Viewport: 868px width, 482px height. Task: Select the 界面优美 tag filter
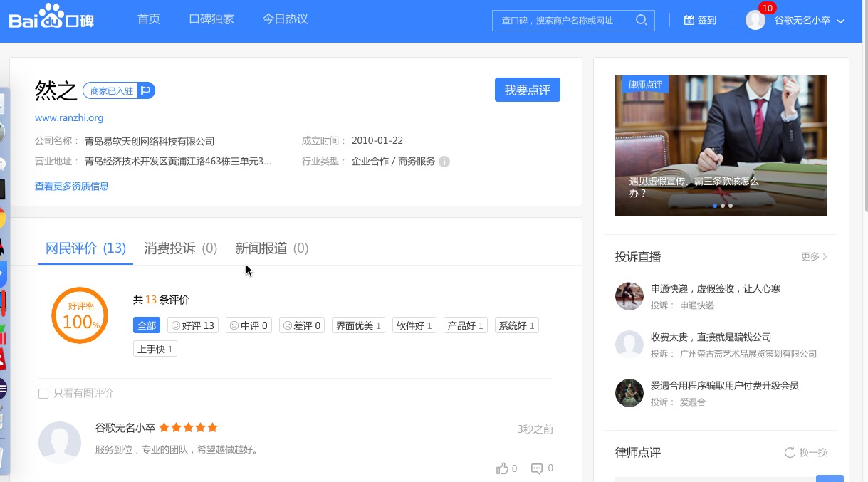tap(359, 325)
